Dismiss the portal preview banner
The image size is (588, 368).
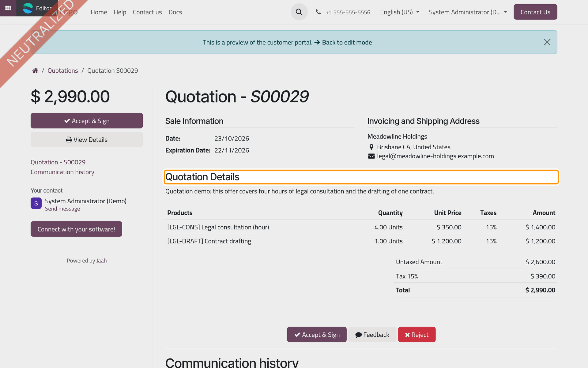click(547, 42)
